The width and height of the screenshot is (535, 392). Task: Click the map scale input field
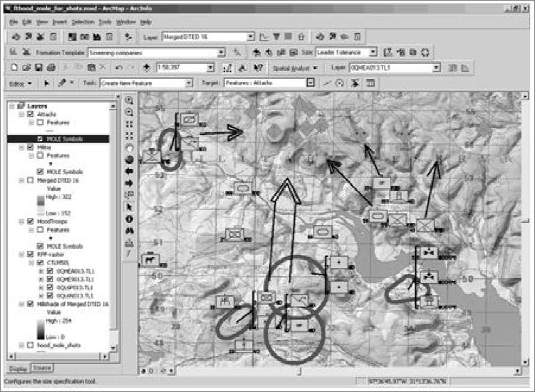pos(181,67)
